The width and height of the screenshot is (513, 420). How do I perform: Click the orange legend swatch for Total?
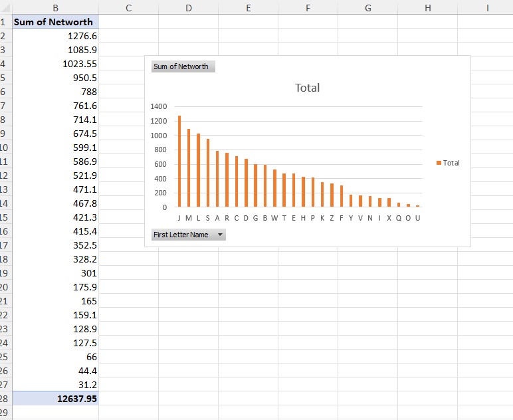coord(439,163)
